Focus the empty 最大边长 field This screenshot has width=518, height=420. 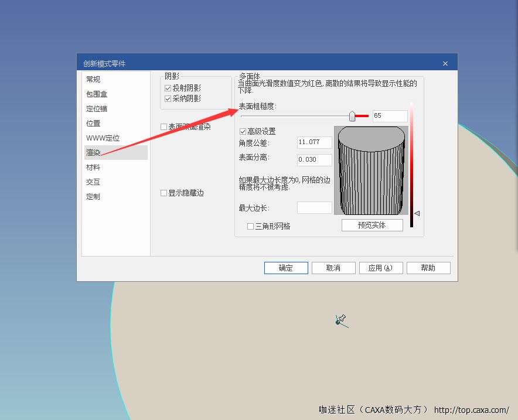(x=315, y=208)
